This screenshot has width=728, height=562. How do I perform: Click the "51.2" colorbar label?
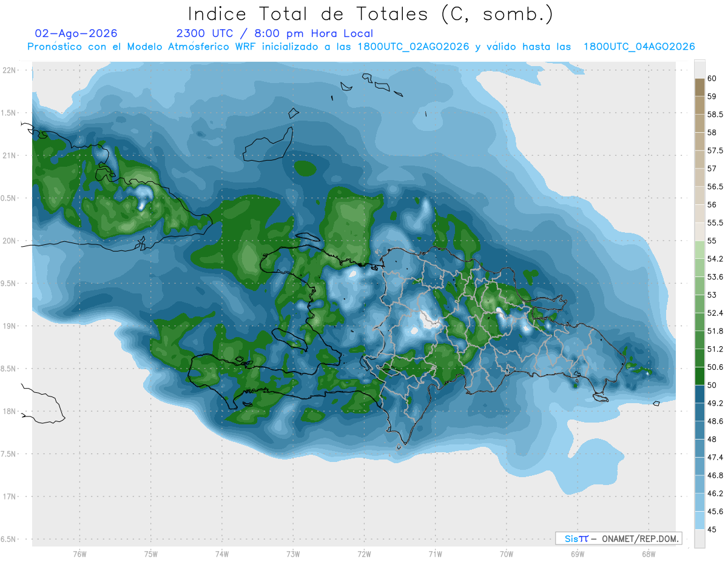(x=715, y=349)
